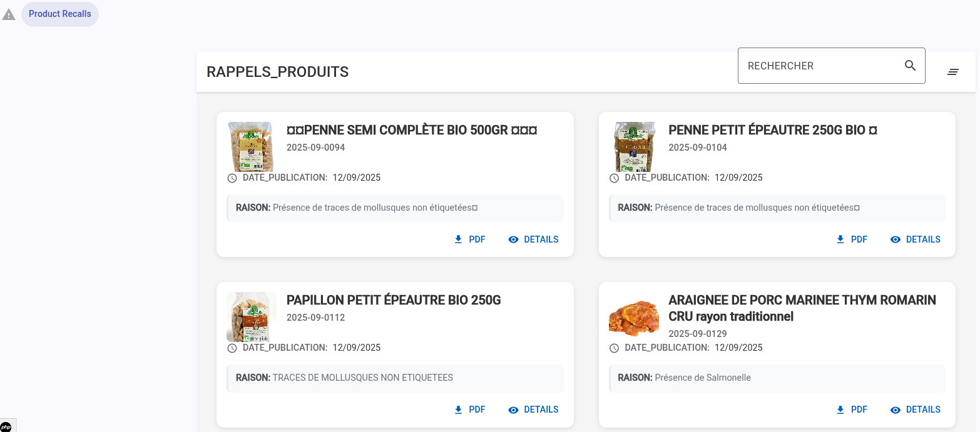Open the filter list menu icon
The height and width of the screenshot is (432, 980).
[x=952, y=72]
